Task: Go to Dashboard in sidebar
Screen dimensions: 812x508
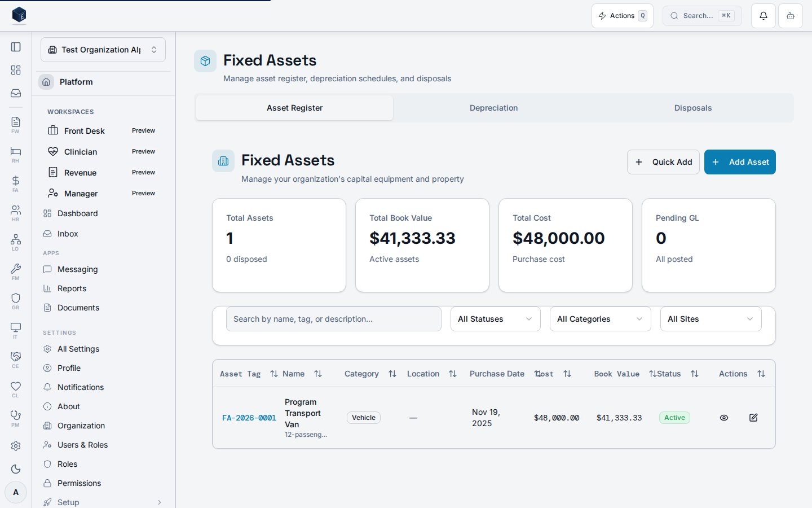Action: click(103, 213)
